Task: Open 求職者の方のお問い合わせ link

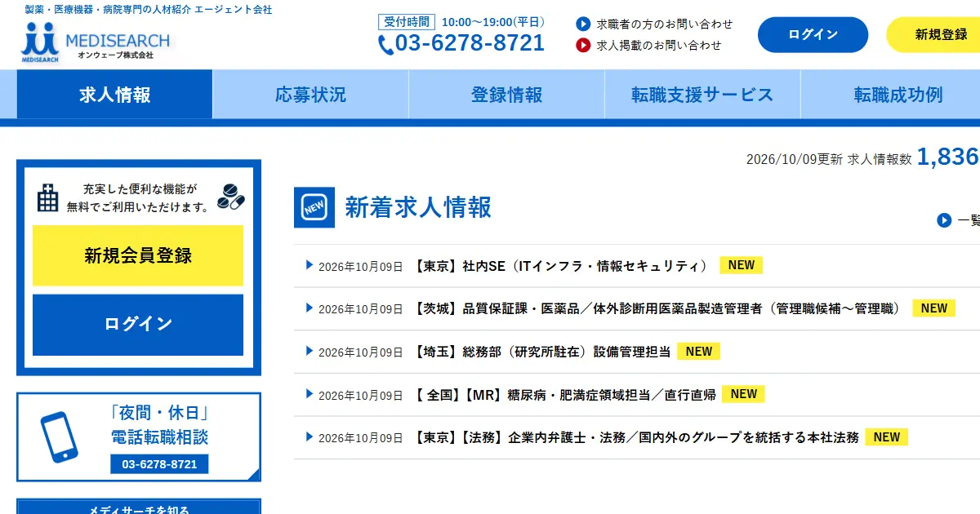Action: [x=665, y=24]
